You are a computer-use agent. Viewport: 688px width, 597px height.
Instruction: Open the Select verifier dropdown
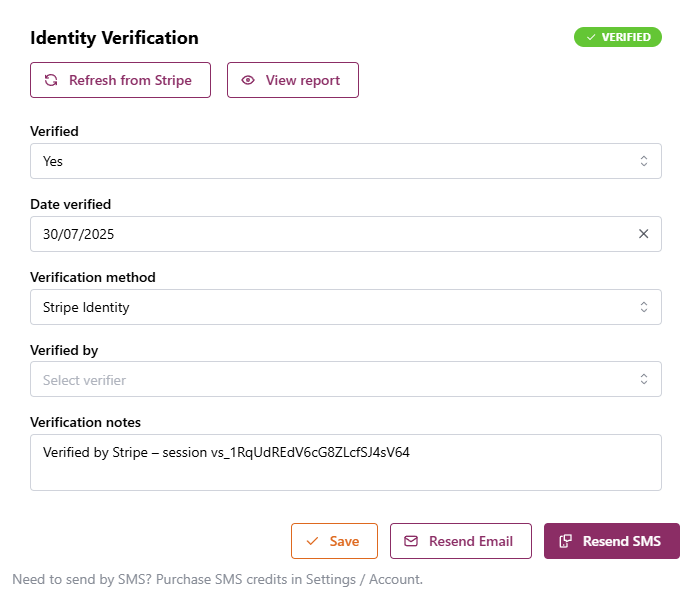coord(345,380)
